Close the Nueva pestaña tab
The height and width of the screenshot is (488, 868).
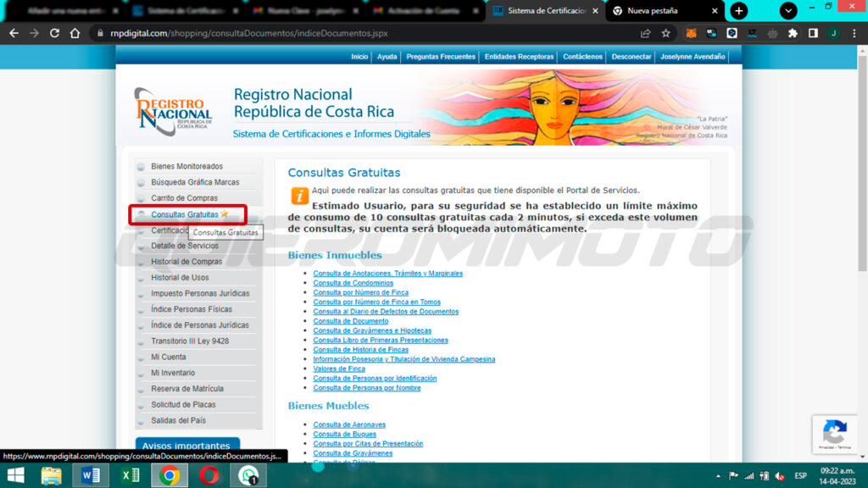pos(715,10)
